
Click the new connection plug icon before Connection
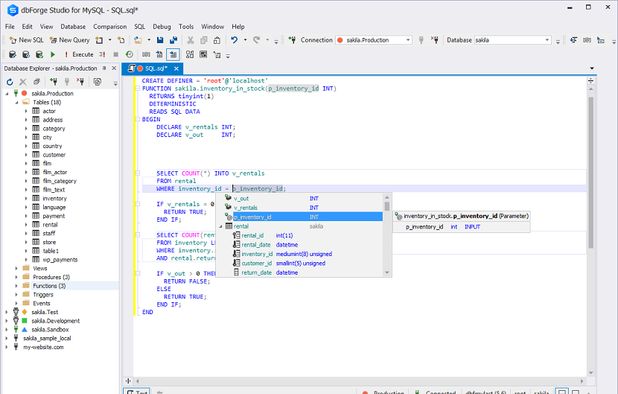[x=292, y=40]
